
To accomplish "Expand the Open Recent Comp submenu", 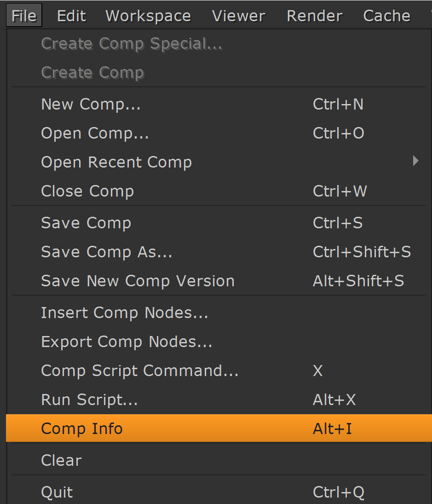I will click(x=116, y=162).
